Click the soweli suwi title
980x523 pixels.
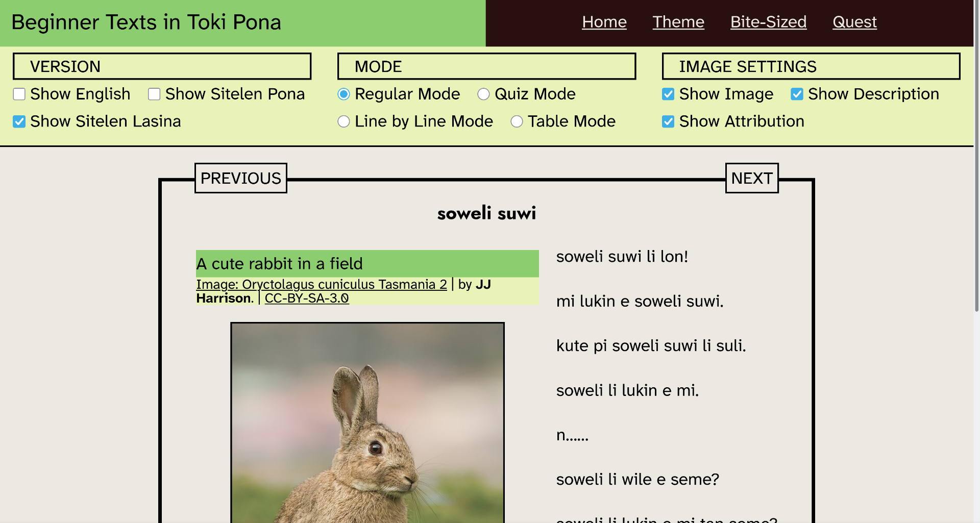pos(486,214)
